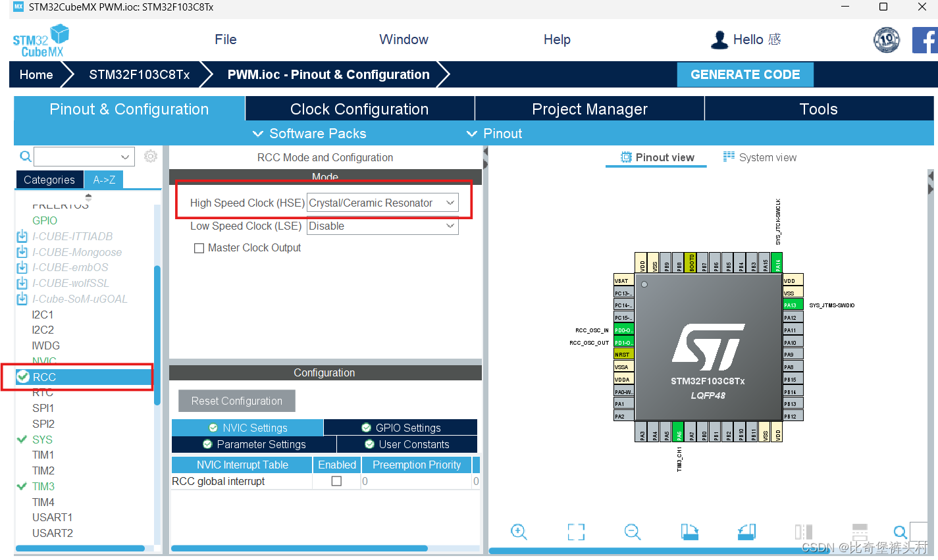Enable the Master Clock Output checkbox
The image size is (938, 560).
coord(199,248)
